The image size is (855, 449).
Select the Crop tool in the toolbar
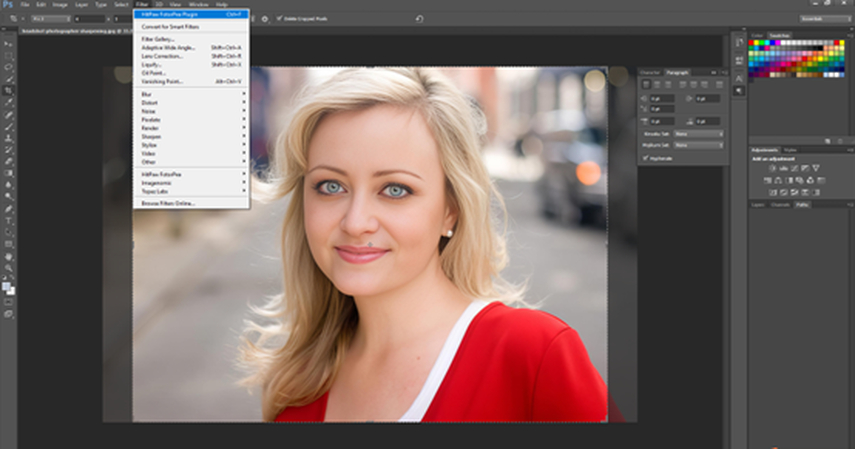[8, 90]
